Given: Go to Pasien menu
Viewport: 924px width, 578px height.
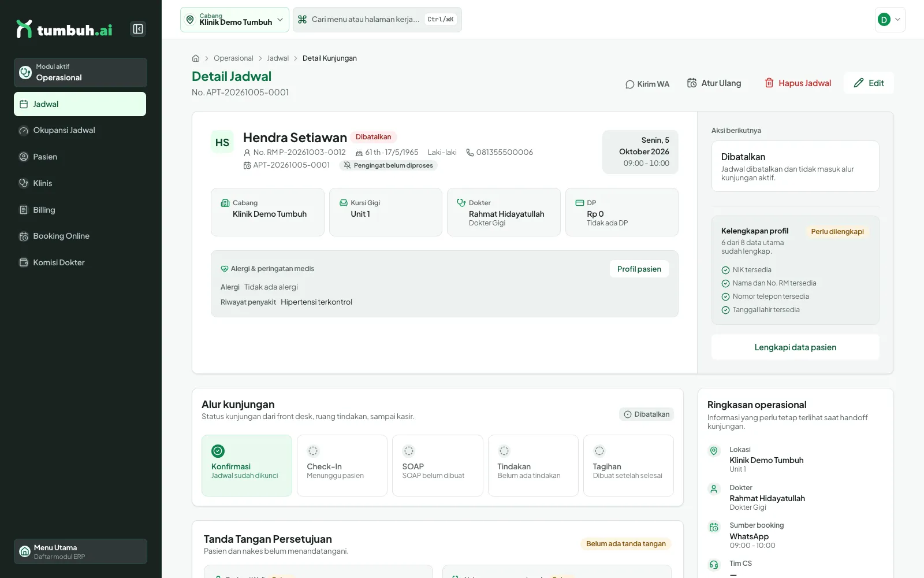Looking at the screenshot, I should (x=80, y=157).
